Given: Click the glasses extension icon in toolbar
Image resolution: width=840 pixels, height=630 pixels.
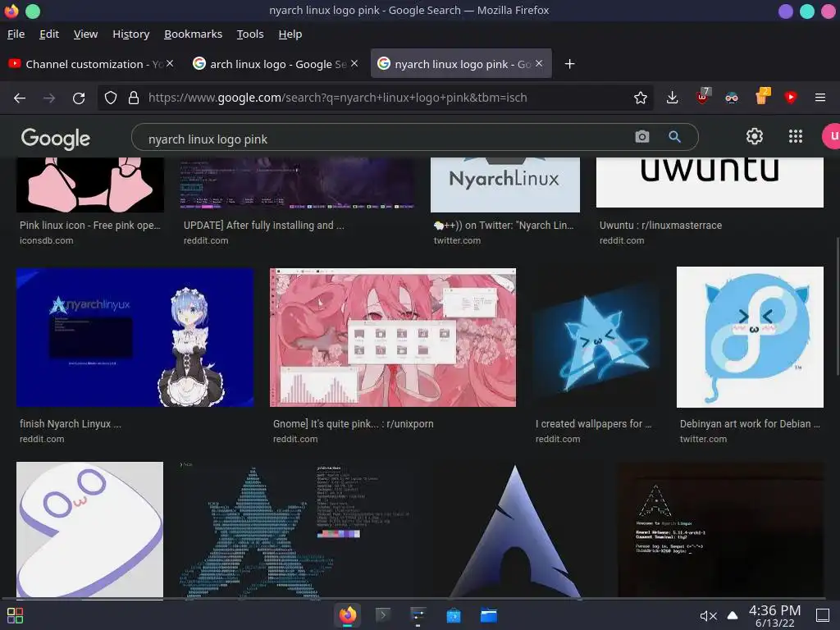Looking at the screenshot, I should (x=731, y=98).
